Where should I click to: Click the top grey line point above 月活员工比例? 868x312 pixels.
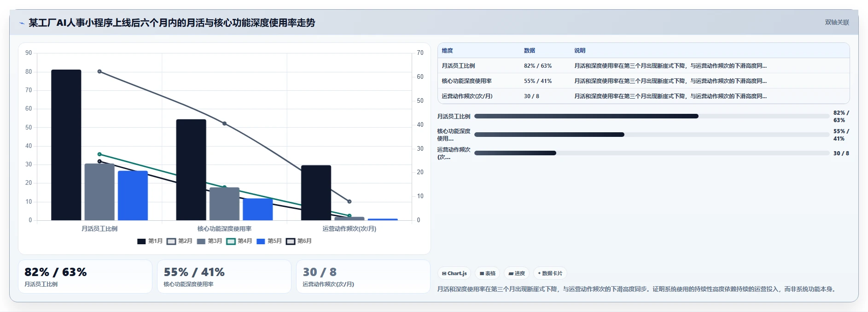99,71
